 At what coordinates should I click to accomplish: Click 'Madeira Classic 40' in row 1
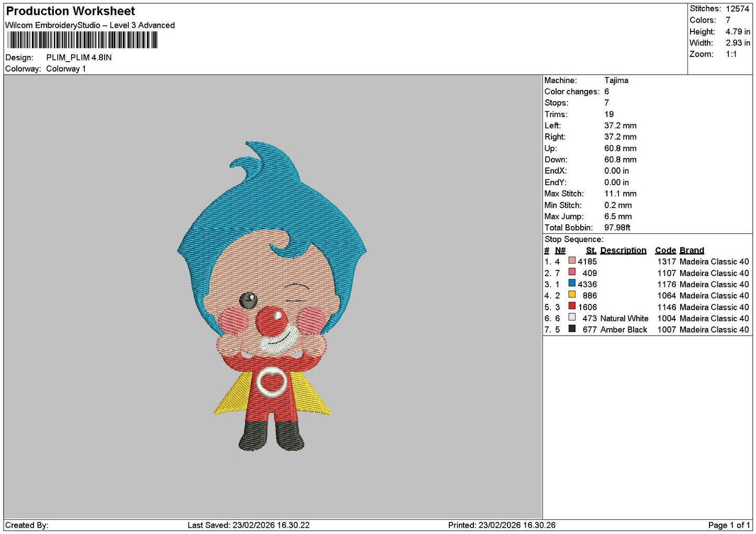click(714, 262)
